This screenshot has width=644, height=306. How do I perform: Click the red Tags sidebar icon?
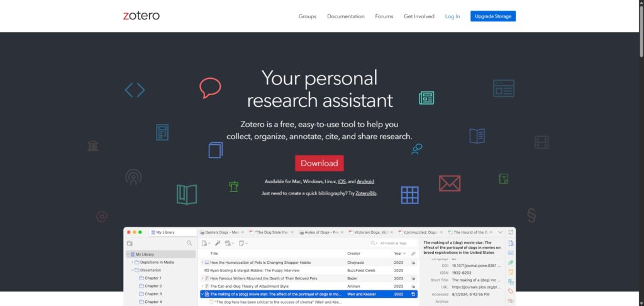click(511, 291)
